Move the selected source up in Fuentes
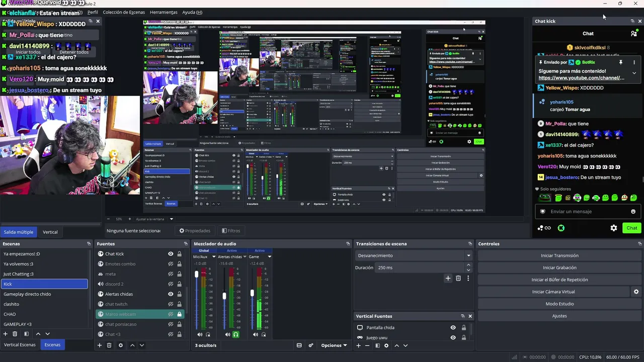Image resolution: width=644 pixels, height=362 pixels. pyautogui.click(x=132, y=345)
